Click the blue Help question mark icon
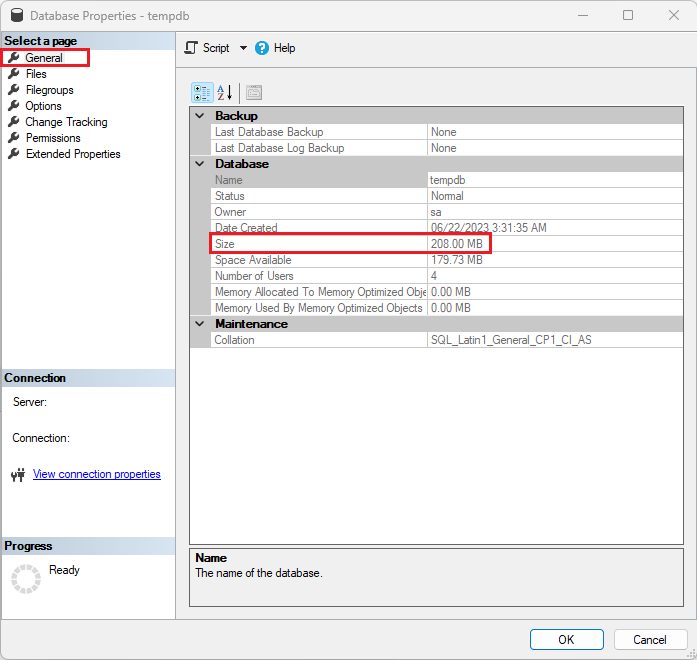697x660 pixels. tap(262, 48)
